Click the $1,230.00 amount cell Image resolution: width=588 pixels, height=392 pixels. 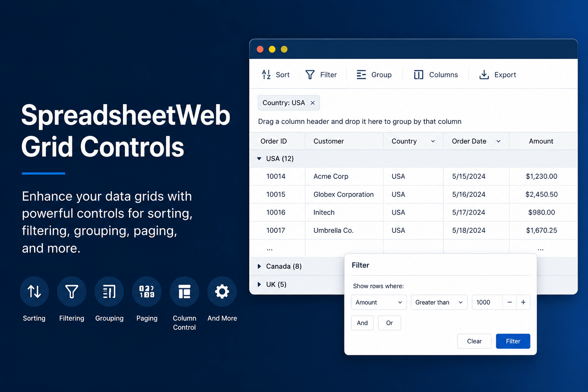click(x=543, y=176)
